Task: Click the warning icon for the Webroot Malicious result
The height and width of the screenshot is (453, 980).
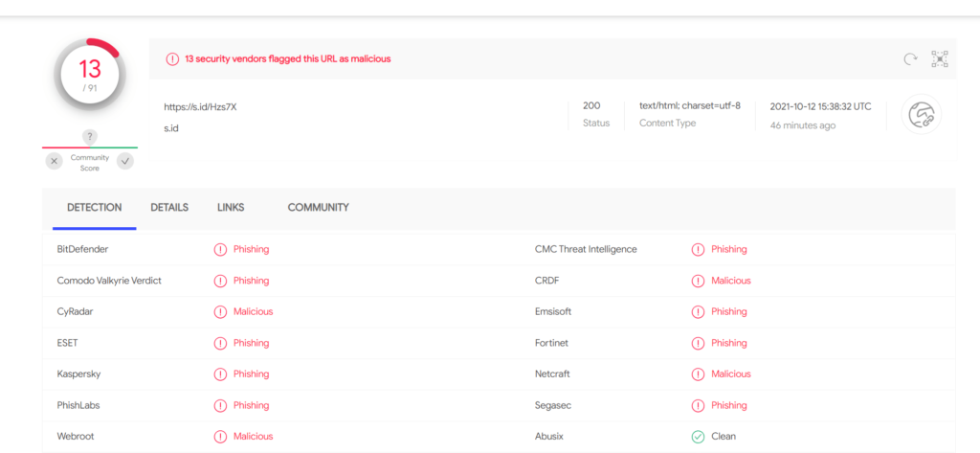Action: pos(220,437)
